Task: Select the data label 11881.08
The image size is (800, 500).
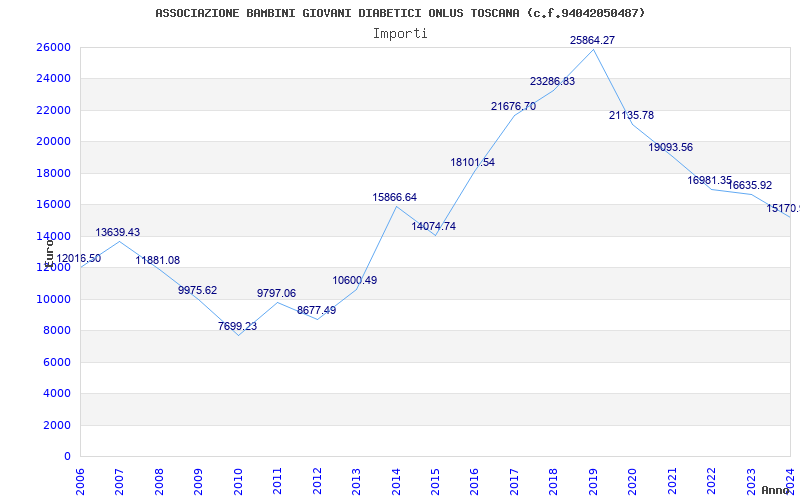Action: click(158, 260)
